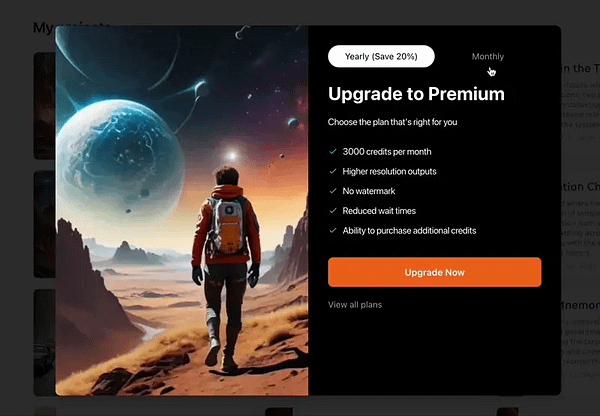Click the checkmark next to No watermark
The image size is (600, 416).
coord(333,191)
